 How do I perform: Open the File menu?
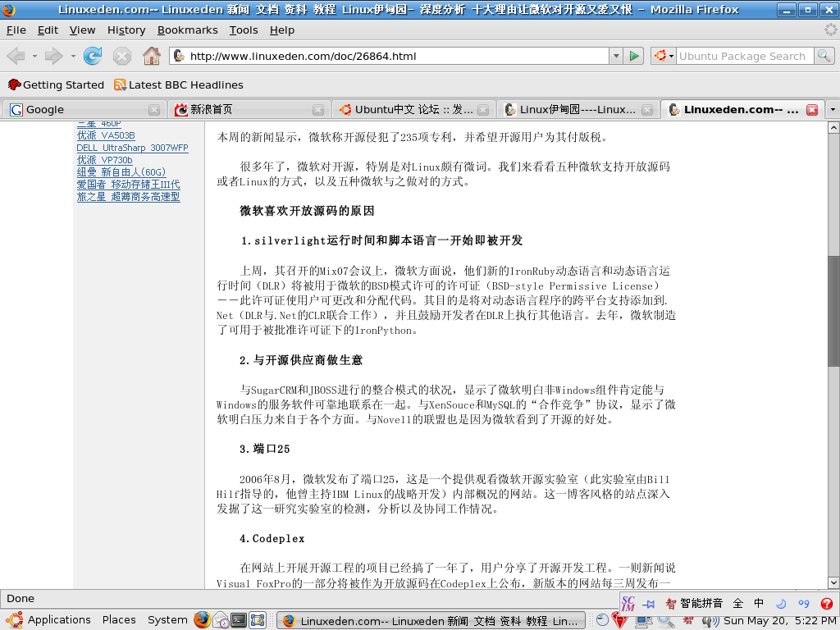pyautogui.click(x=16, y=30)
